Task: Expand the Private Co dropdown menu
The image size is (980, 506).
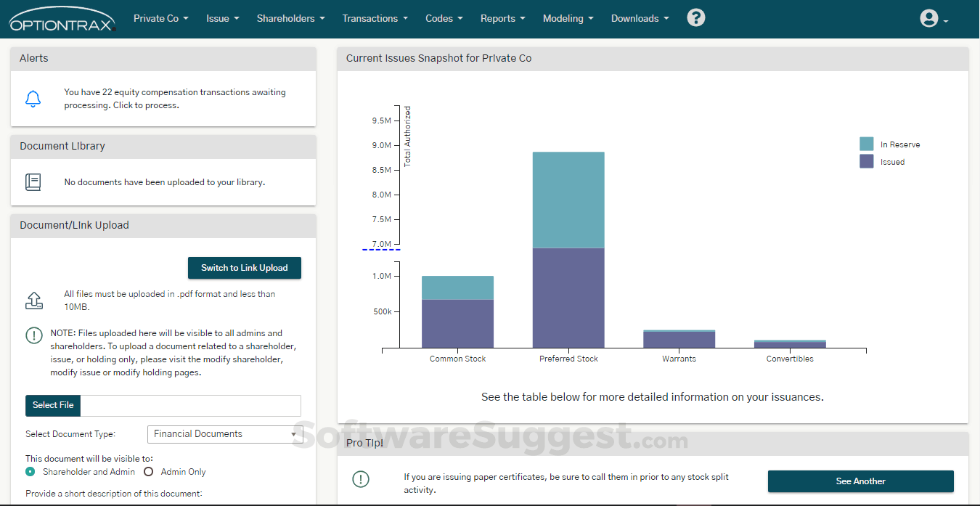Action: [160, 19]
